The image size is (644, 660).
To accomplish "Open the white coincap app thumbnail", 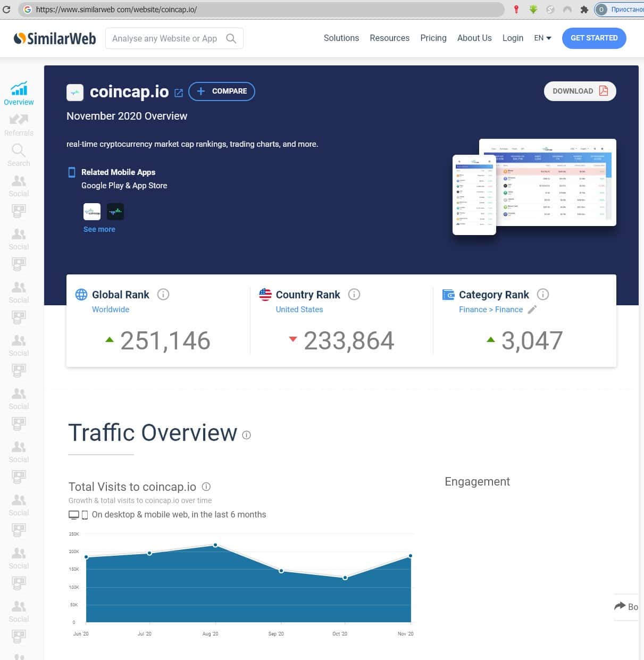I will pos(92,212).
